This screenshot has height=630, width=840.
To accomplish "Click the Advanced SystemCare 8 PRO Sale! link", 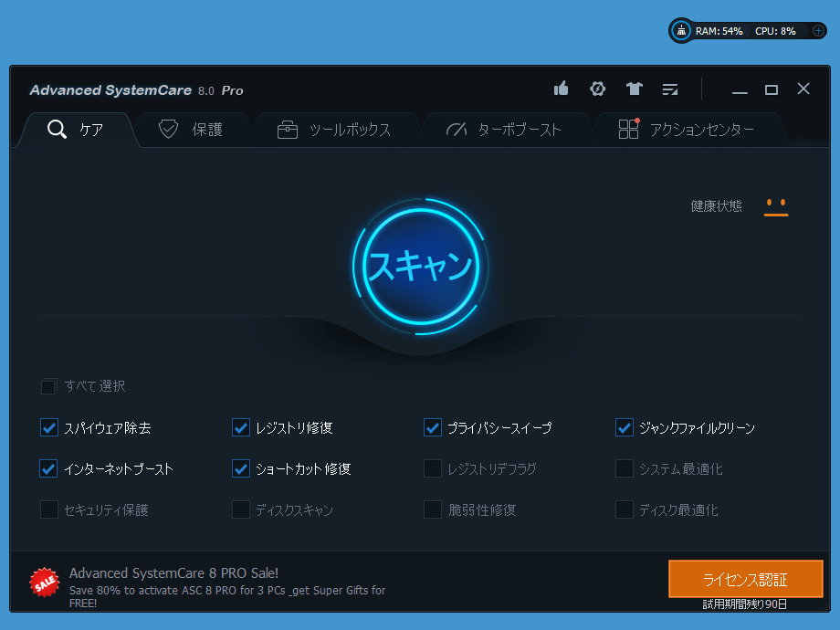I will tap(173, 573).
